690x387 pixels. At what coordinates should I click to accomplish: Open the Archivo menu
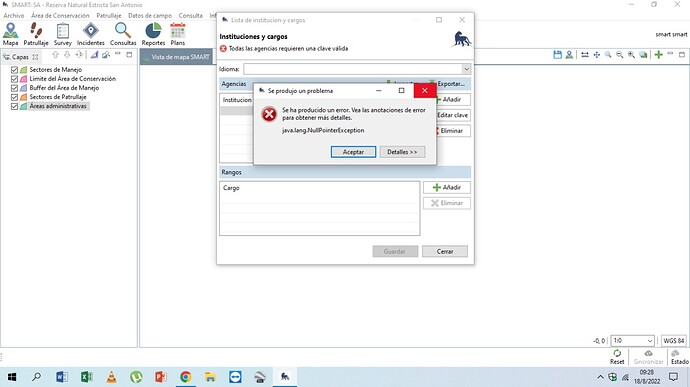[14, 15]
